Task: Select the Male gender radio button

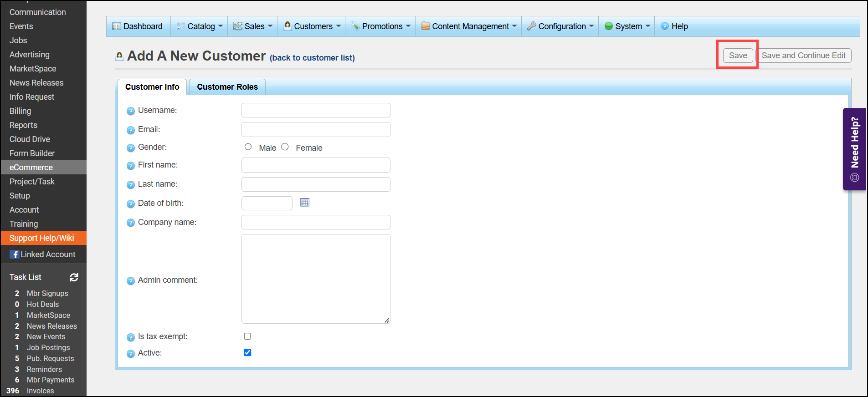Action: [x=248, y=147]
